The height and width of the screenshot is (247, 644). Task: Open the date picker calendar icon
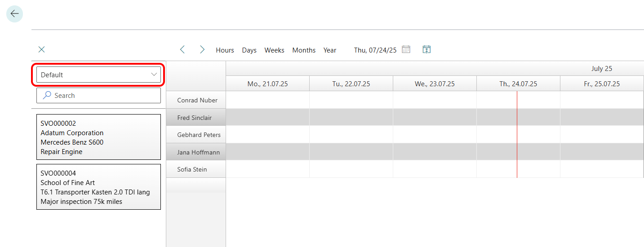click(x=406, y=49)
